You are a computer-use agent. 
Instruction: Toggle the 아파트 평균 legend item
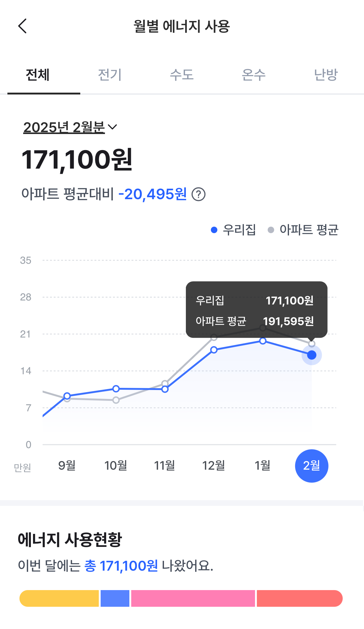(303, 230)
